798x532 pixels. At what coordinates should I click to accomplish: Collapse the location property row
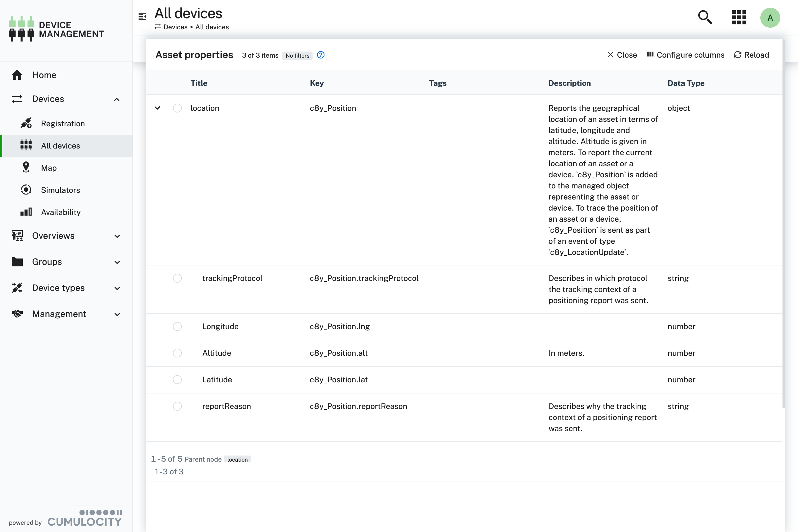[x=157, y=108]
